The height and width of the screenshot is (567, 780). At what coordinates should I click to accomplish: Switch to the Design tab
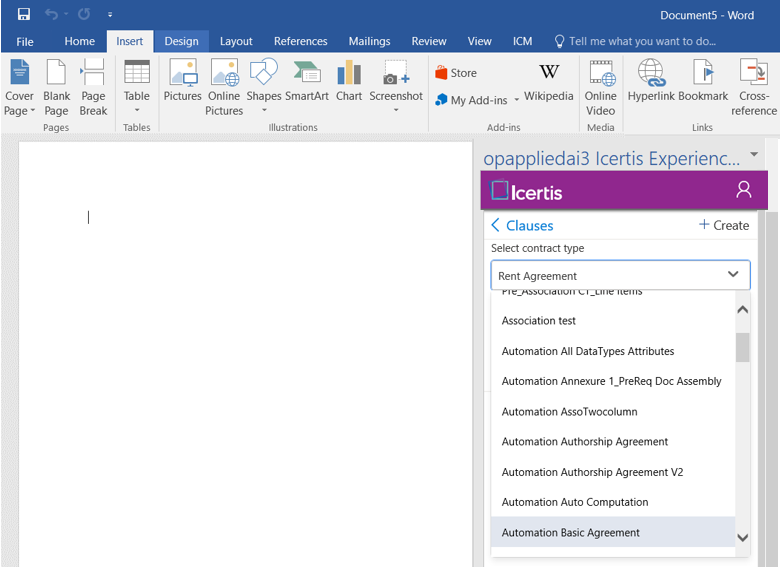[181, 41]
